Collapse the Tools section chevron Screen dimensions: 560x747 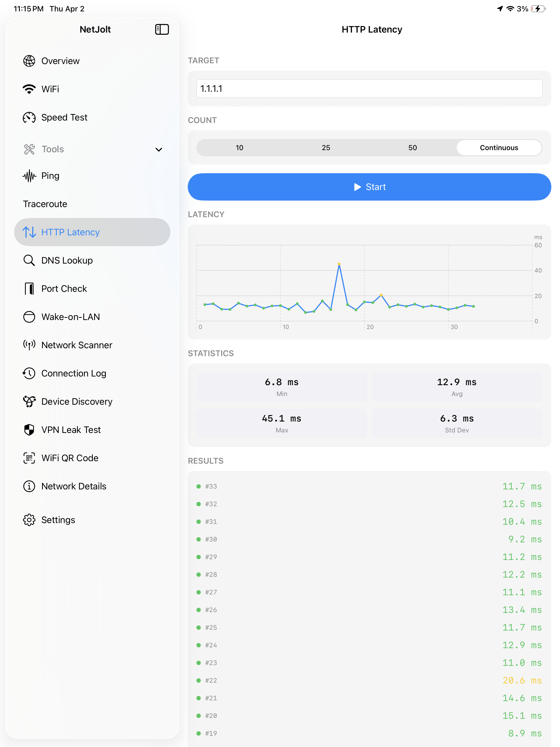click(159, 149)
